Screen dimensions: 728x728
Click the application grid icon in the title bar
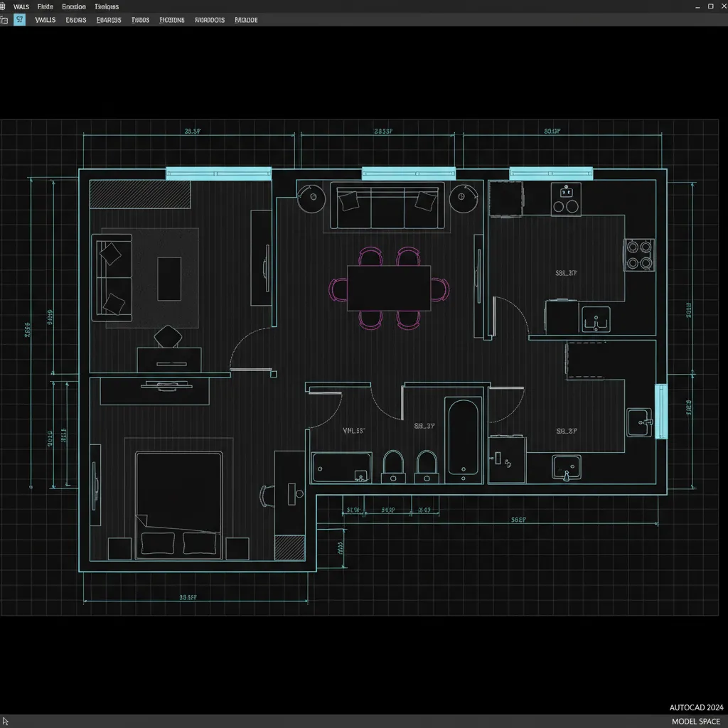(6, 6)
